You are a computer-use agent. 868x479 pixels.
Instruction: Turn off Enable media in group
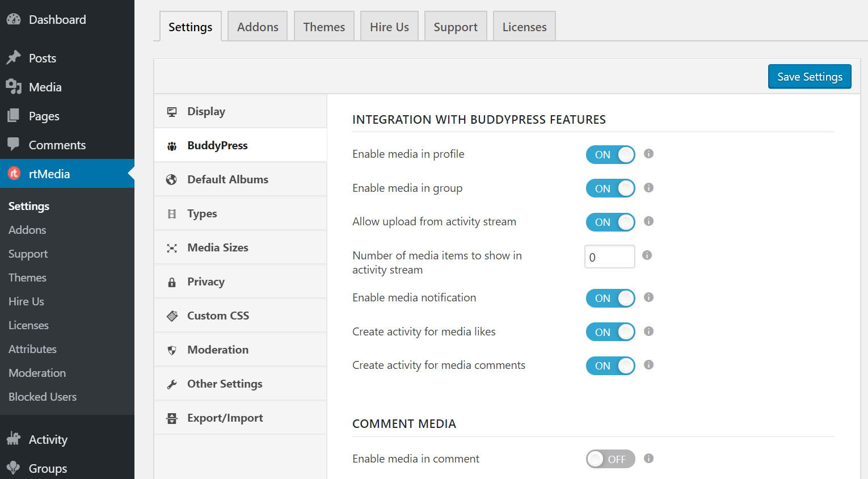[610, 188]
